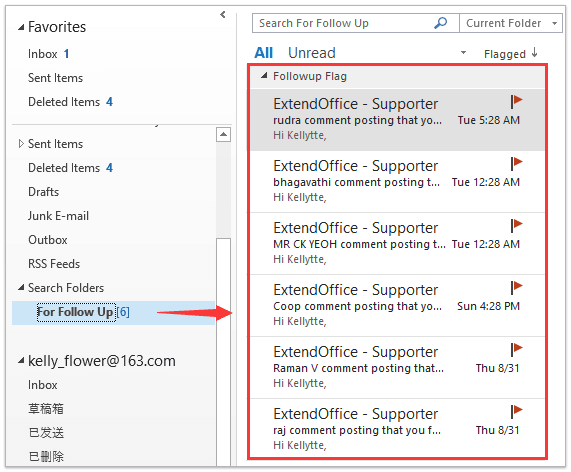This screenshot has height=472, width=571.
Task: Sort by the Flagged column header
Action: [504, 54]
